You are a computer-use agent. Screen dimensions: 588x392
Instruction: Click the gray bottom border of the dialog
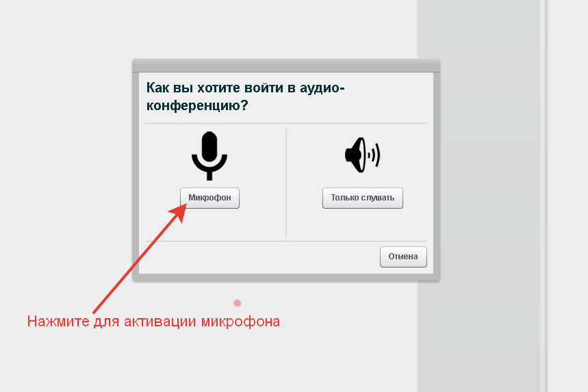tap(285, 277)
